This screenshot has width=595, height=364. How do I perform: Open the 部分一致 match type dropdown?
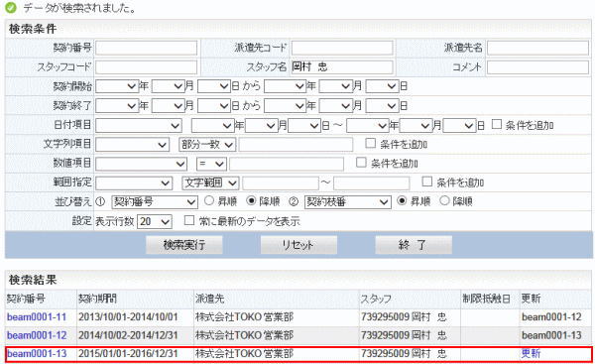(207, 145)
